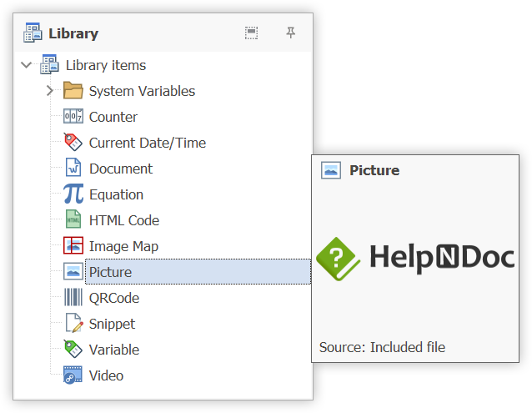Click the Picture icon in preview tooltip
The height and width of the screenshot is (413, 532).
click(331, 170)
